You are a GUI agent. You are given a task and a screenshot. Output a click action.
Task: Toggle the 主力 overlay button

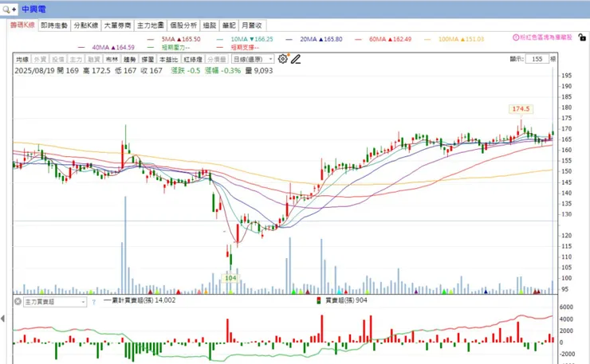(x=76, y=60)
